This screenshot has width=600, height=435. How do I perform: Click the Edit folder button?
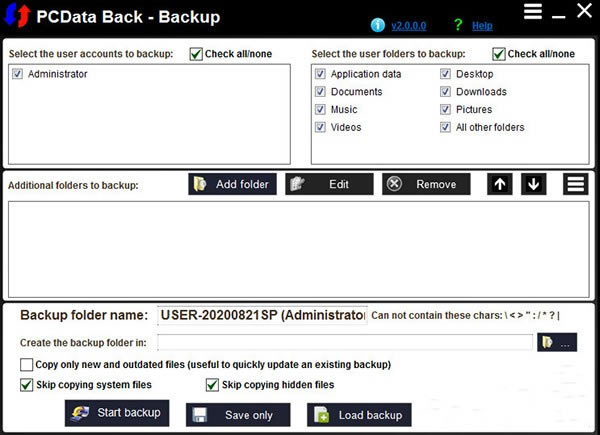[329, 184]
